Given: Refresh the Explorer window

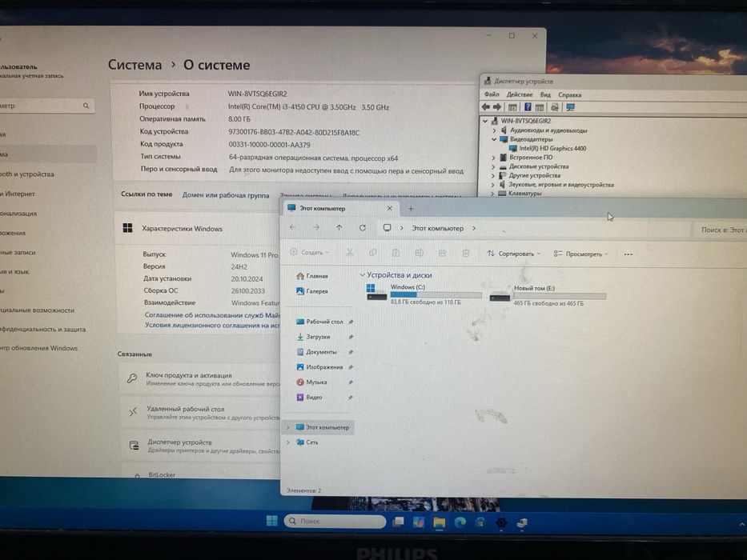Looking at the screenshot, I should pos(363,228).
